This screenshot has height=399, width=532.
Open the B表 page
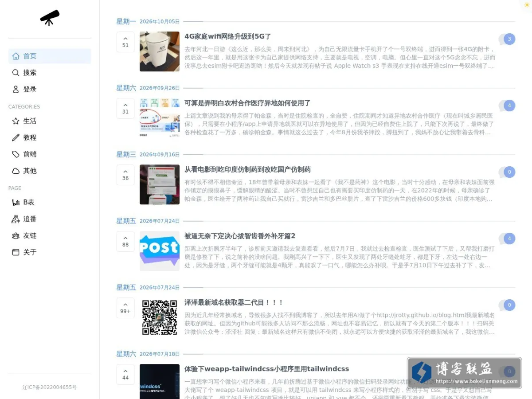coord(50,202)
